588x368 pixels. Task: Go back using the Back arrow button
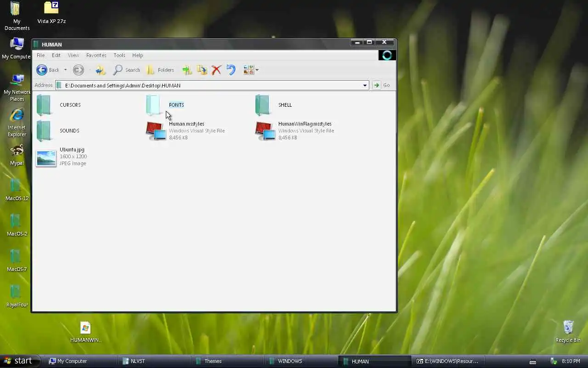tap(48, 70)
